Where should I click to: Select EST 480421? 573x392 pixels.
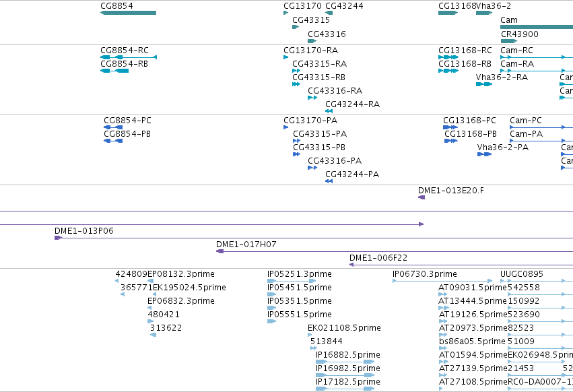tap(151, 321)
